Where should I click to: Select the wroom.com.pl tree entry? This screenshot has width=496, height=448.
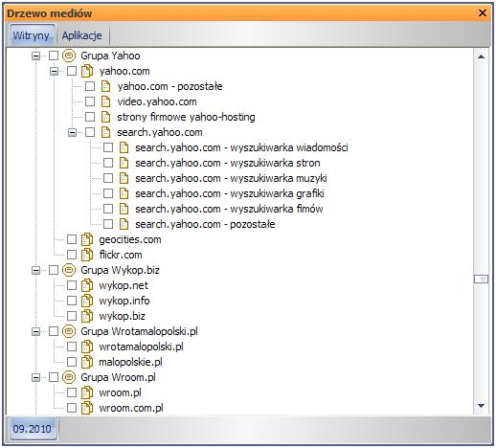click(x=131, y=408)
